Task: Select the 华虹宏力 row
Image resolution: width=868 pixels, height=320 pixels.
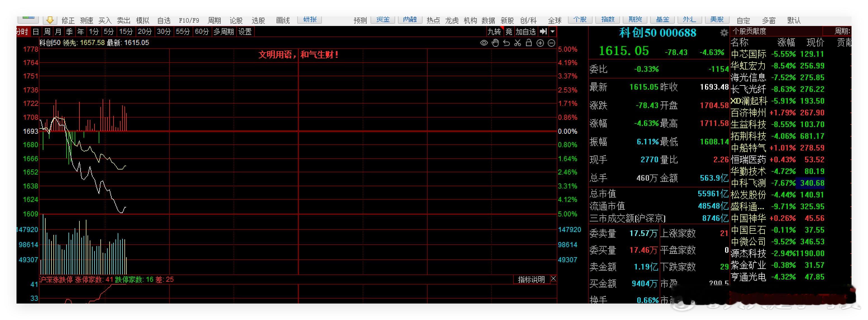Action: (x=791, y=66)
